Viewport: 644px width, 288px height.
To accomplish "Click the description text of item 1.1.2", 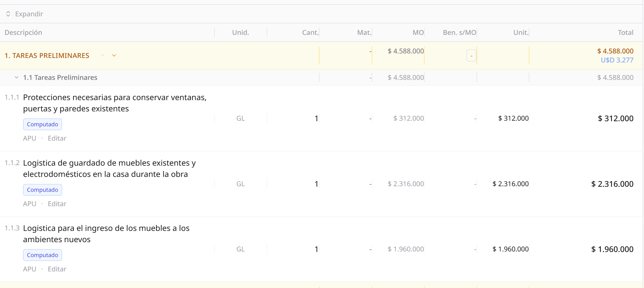I will [x=109, y=168].
